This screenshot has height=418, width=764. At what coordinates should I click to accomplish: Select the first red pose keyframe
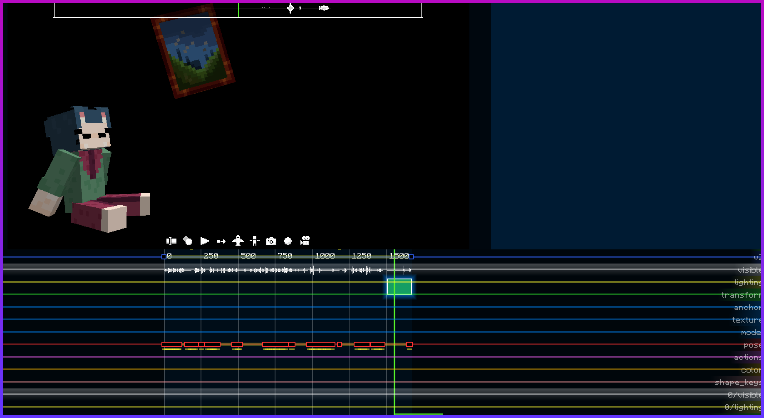(172, 344)
